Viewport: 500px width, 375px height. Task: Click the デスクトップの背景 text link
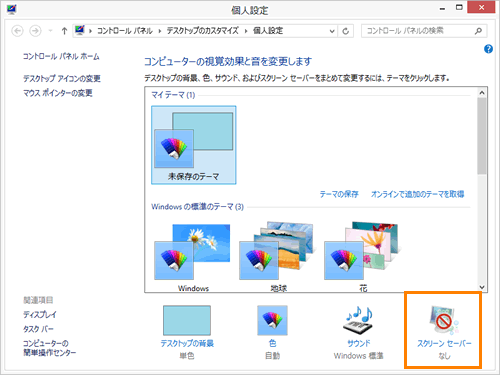tap(187, 343)
